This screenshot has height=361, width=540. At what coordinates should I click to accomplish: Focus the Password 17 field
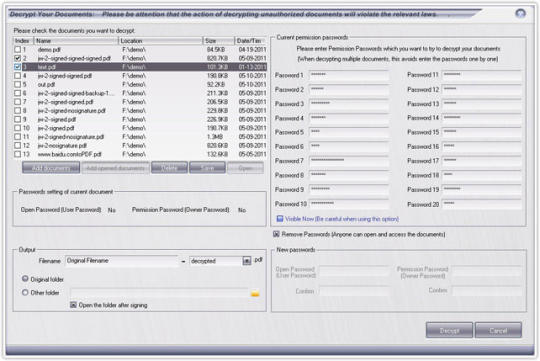coord(482,161)
